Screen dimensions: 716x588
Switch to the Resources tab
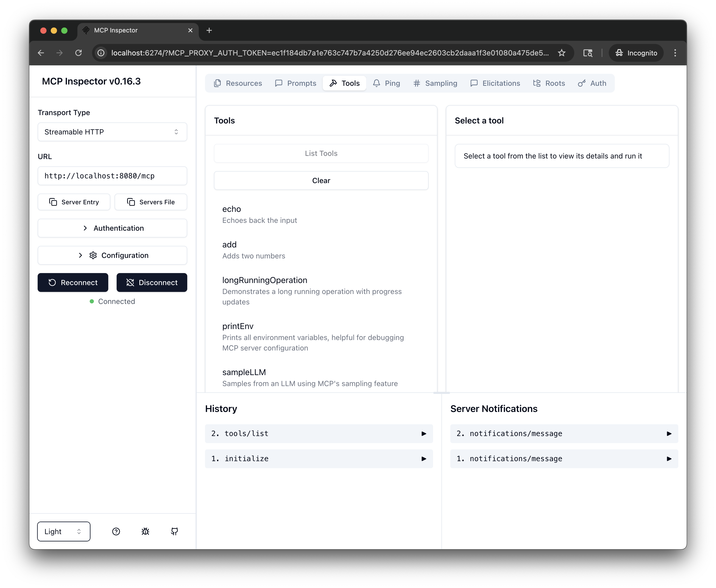tap(238, 83)
